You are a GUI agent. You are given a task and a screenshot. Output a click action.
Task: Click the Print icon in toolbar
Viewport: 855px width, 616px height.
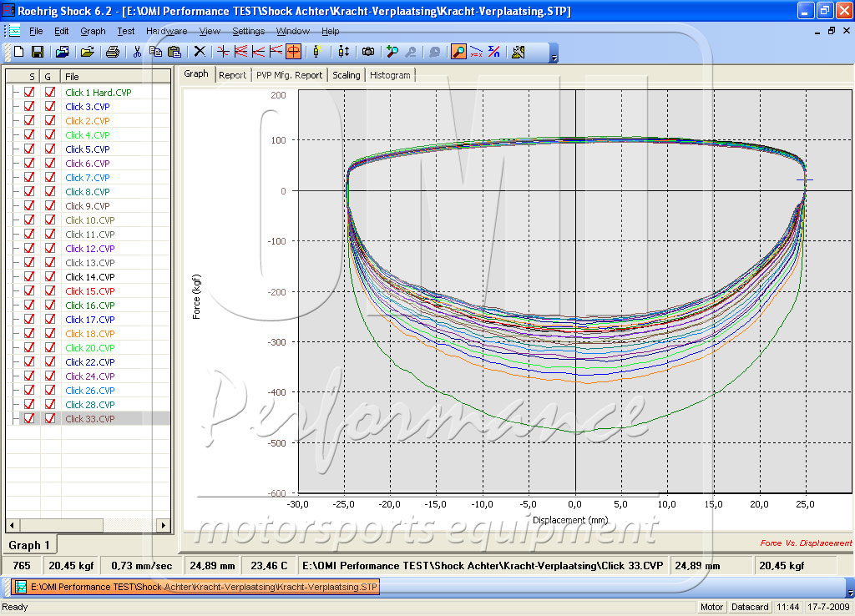tap(113, 52)
